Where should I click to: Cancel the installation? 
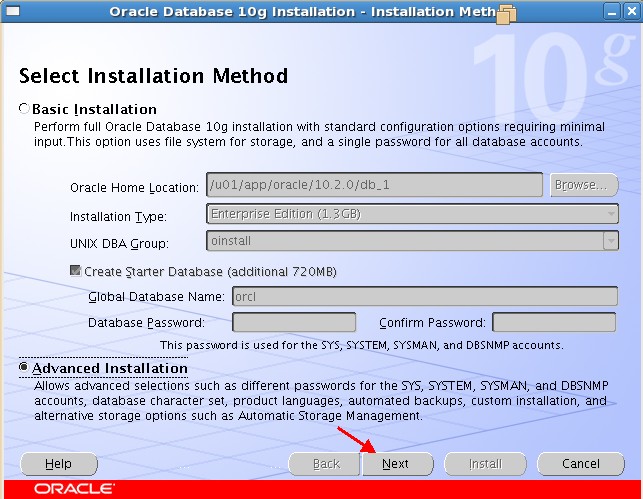[581, 464]
